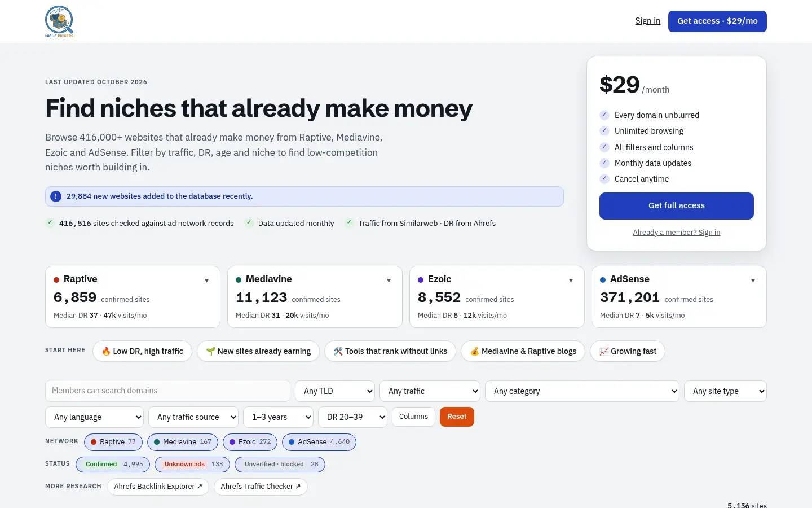The width and height of the screenshot is (812, 508).
Task: Open the Any site type dropdown
Action: coord(725,391)
